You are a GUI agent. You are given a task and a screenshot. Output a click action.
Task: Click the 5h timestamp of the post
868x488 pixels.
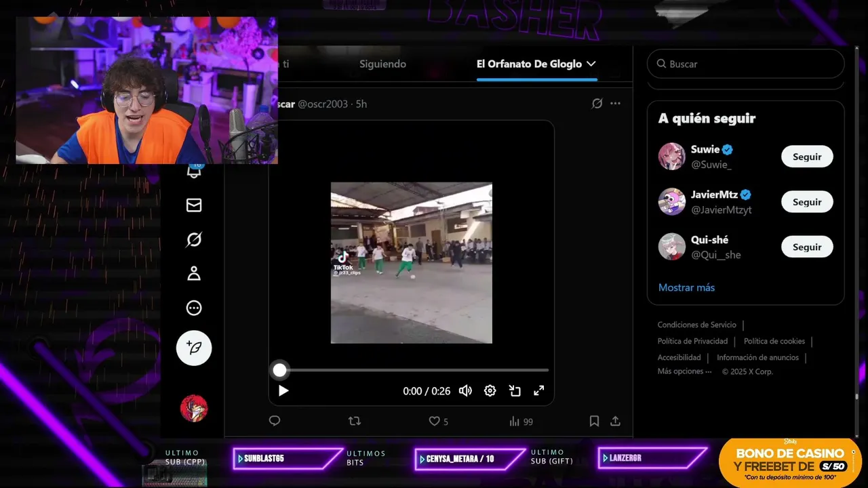[361, 104]
